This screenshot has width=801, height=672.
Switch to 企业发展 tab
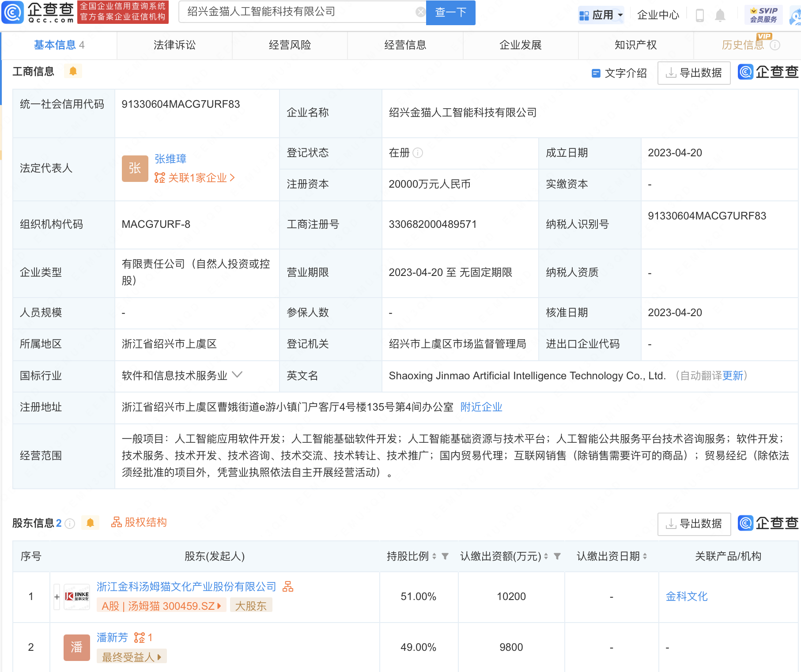[x=520, y=45]
